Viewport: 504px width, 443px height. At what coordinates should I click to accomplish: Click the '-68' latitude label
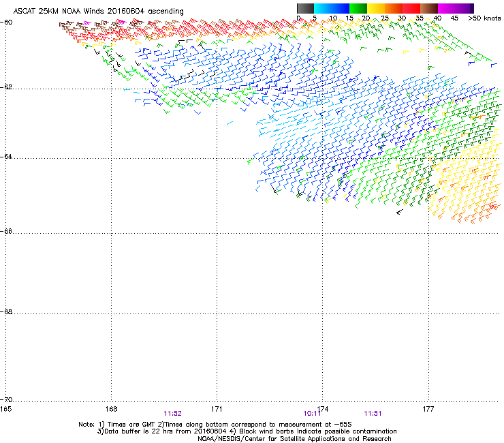point(6,311)
